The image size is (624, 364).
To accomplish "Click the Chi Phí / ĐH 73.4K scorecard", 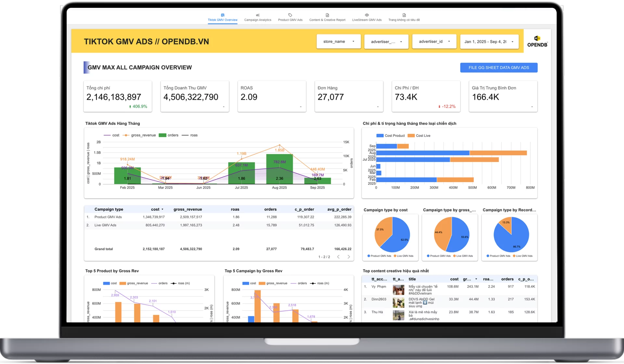I will 426,97.
